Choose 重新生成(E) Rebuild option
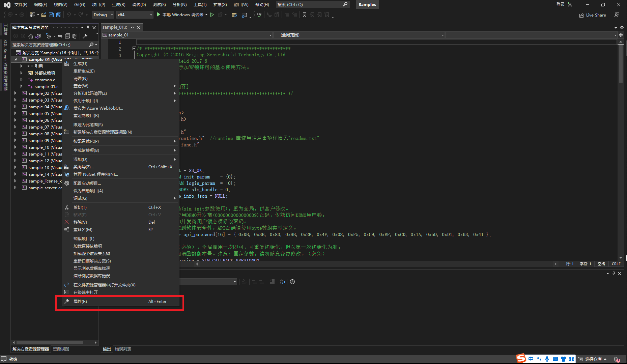This screenshot has width=627, height=364. click(x=120, y=71)
